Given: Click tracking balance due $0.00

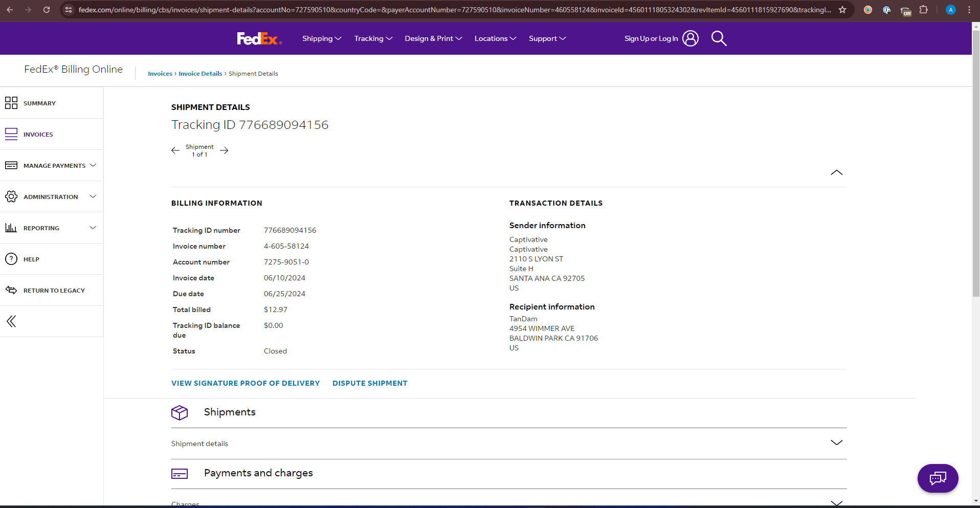Looking at the screenshot, I should pos(274,325).
